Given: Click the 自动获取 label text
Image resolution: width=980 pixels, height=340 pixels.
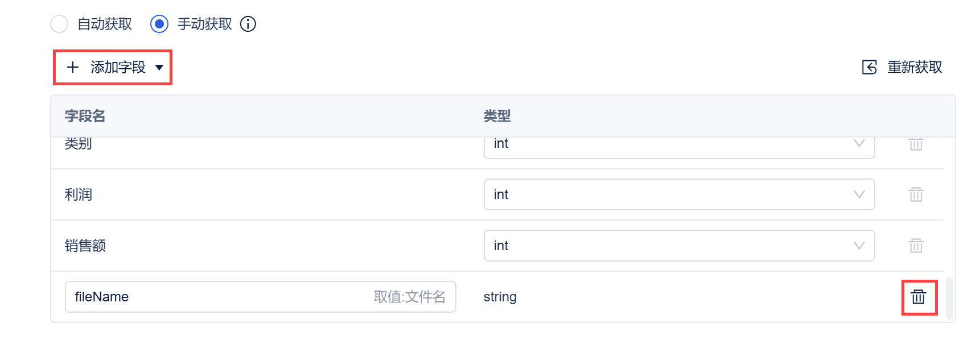Looking at the screenshot, I should click(x=105, y=24).
